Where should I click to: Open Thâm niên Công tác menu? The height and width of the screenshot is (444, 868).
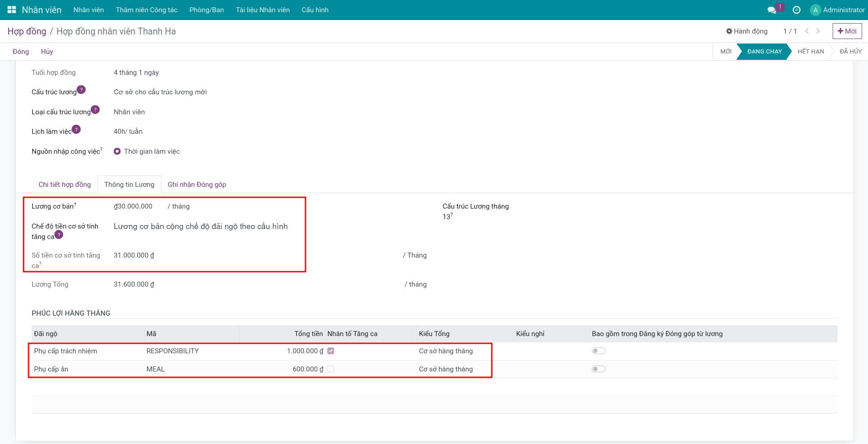tap(146, 10)
